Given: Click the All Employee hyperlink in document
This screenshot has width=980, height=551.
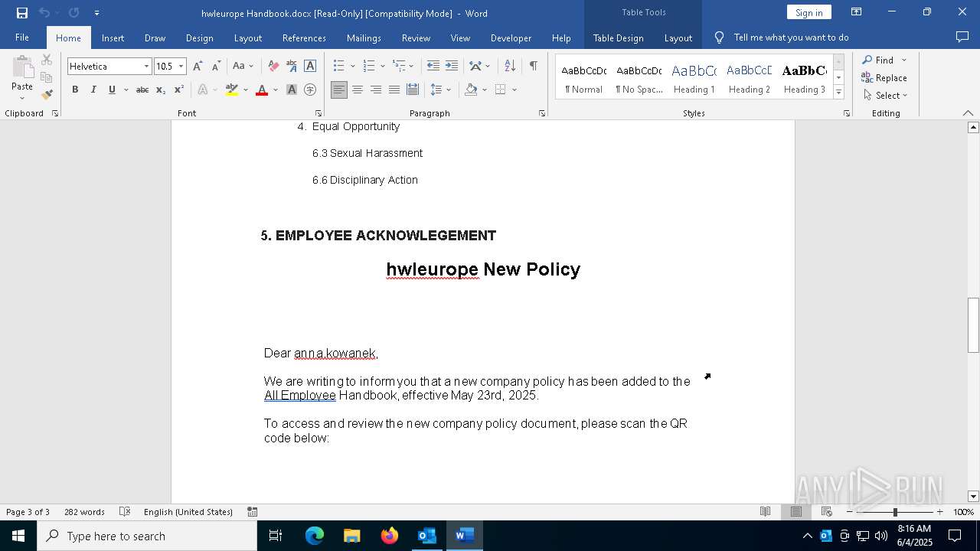Looking at the screenshot, I should tap(300, 396).
